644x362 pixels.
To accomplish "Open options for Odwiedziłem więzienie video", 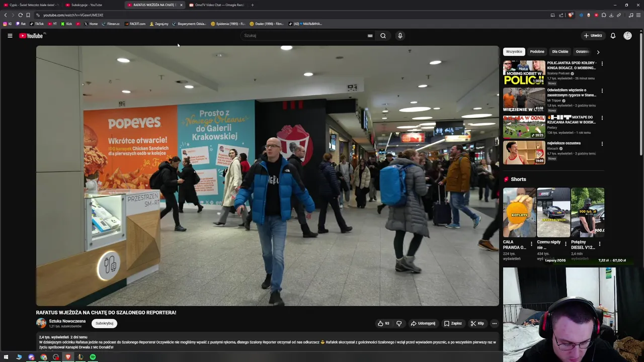I will pyautogui.click(x=602, y=91).
